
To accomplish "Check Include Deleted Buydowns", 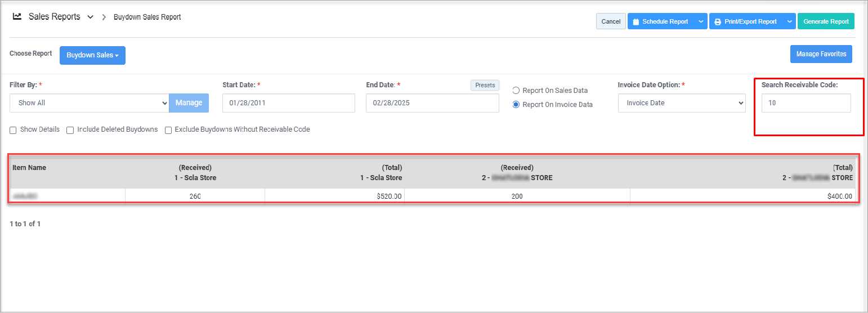I will pyautogui.click(x=70, y=130).
